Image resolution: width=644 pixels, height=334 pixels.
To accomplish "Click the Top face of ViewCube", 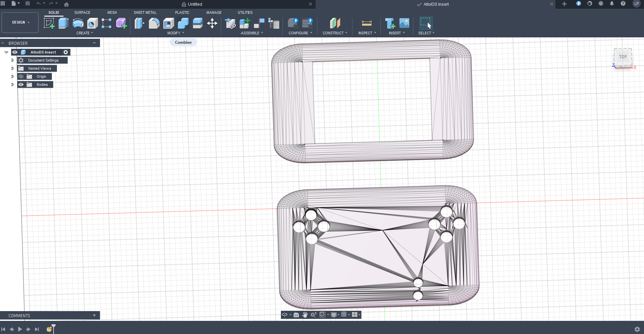I will pyautogui.click(x=622, y=57).
